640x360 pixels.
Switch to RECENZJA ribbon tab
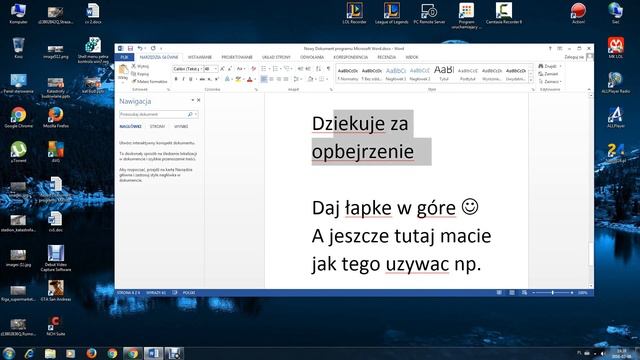coord(386,58)
